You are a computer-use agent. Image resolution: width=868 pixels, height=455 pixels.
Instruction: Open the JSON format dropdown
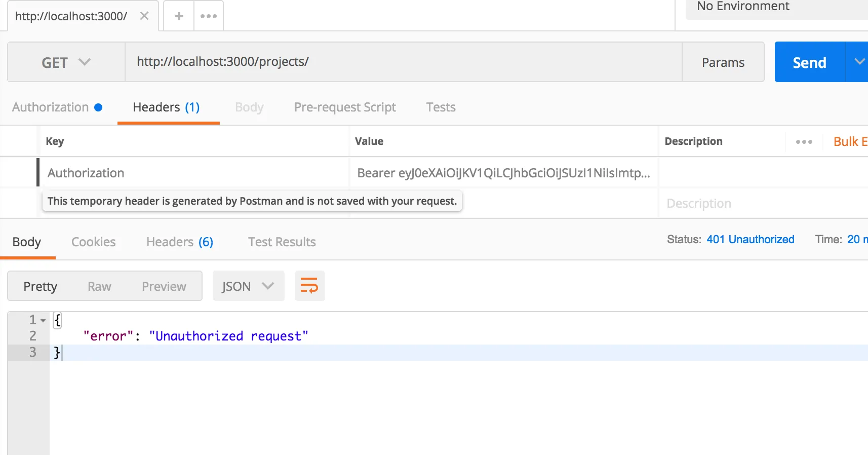pyautogui.click(x=248, y=286)
